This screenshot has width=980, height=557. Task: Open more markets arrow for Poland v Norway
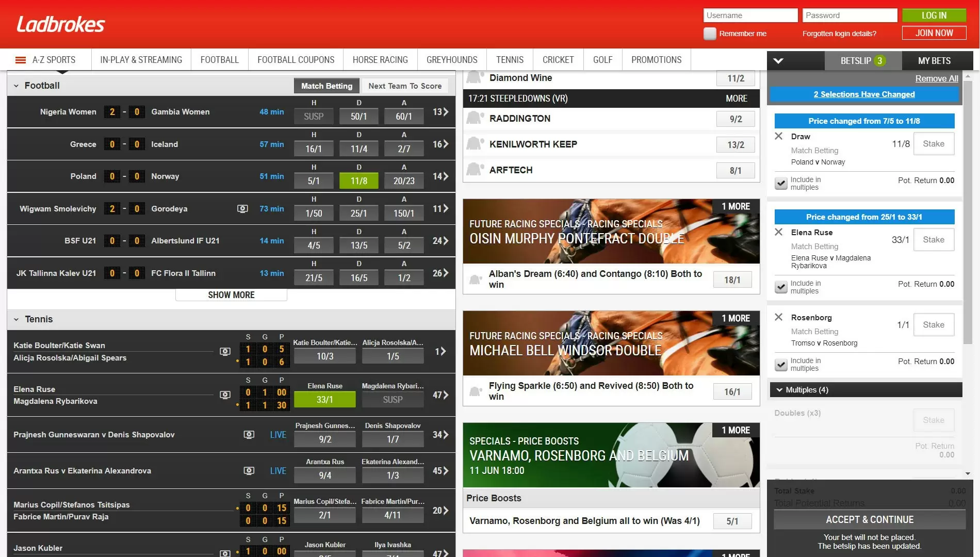tap(441, 176)
